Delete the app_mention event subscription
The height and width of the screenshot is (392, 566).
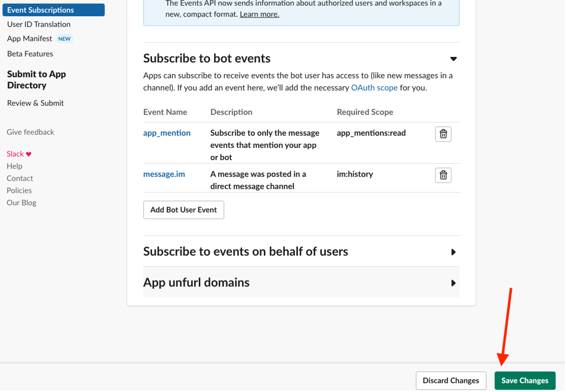tap(443, 134)
